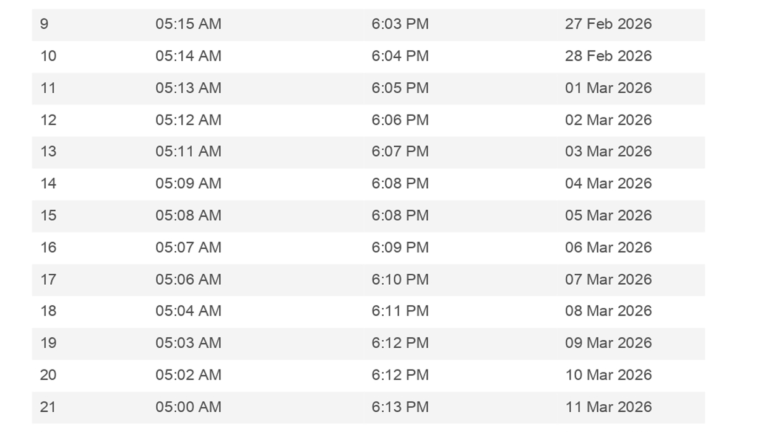Screen dimensions: 768x432
Task: Click the 01 Mar 2026 date
Action: pyautogui.click(x=608, y=88)
